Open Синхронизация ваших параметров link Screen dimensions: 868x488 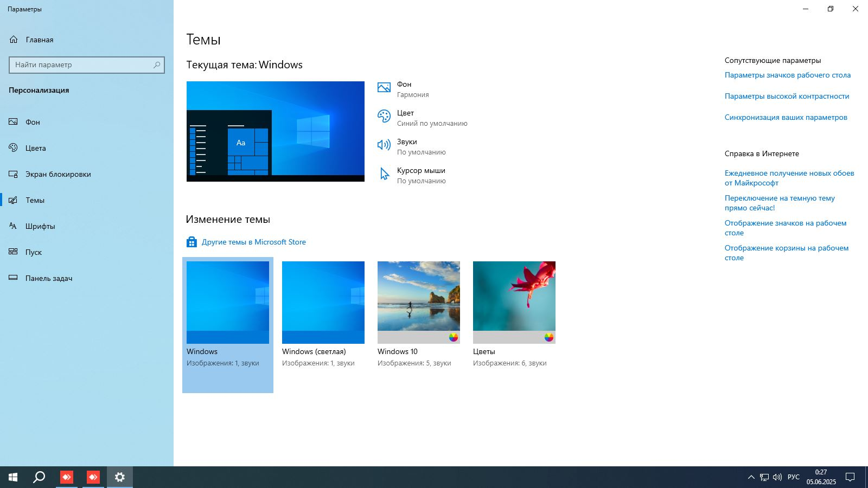click(786, 117)
